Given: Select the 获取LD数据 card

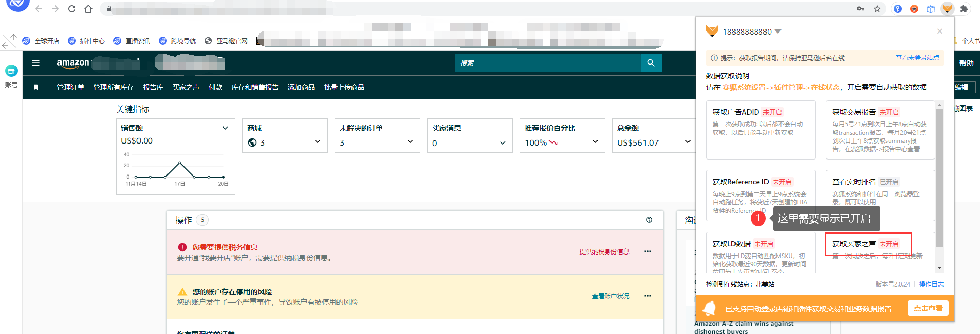Looking at the screenshot, I should pyautogui.click(x=761, y=252).
